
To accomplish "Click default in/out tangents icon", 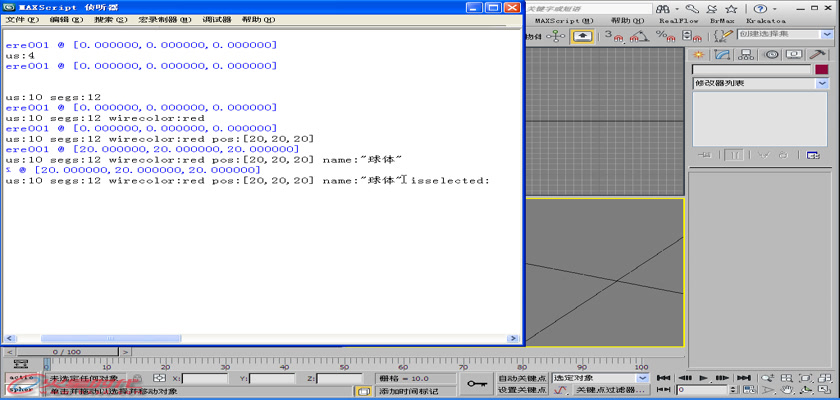I will [560, 390].
